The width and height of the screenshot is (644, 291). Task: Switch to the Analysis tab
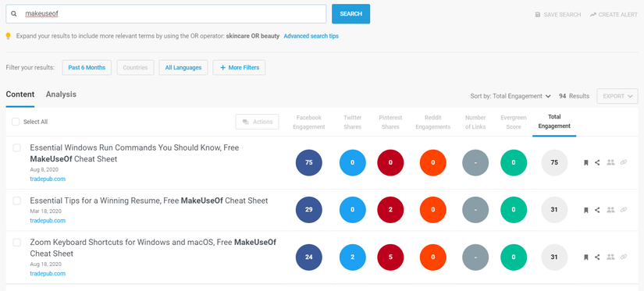(x=61, y=94)
